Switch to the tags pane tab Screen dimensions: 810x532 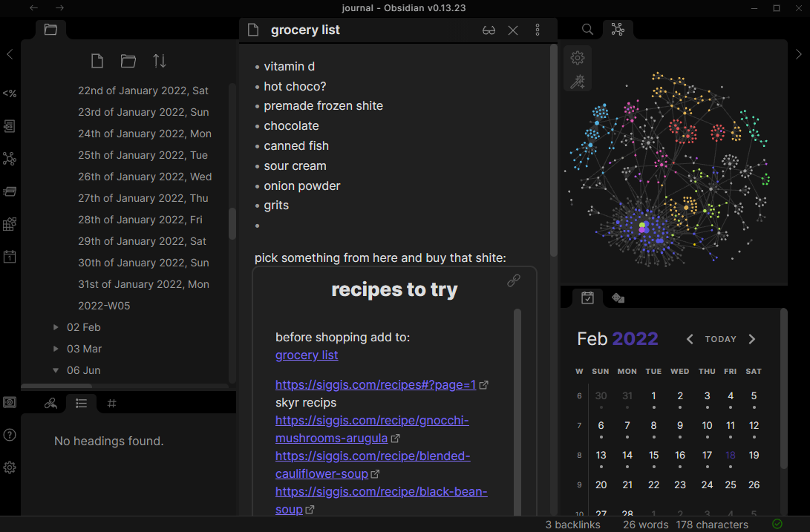click(112, 404)
